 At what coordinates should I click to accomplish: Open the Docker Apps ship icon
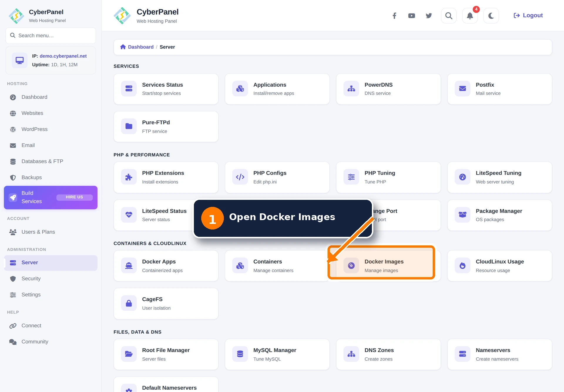coord(129,266)
